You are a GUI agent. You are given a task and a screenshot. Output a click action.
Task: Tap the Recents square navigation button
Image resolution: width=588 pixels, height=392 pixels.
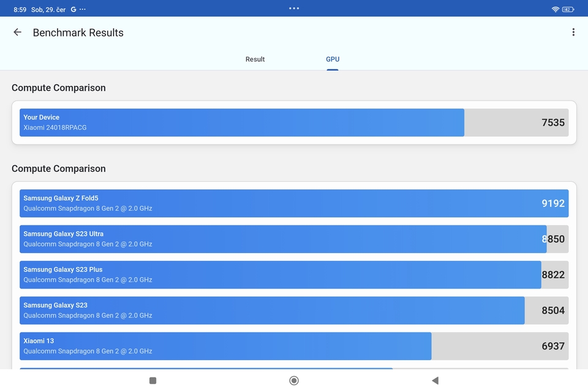pyautogui.click(x=152, y=380)
